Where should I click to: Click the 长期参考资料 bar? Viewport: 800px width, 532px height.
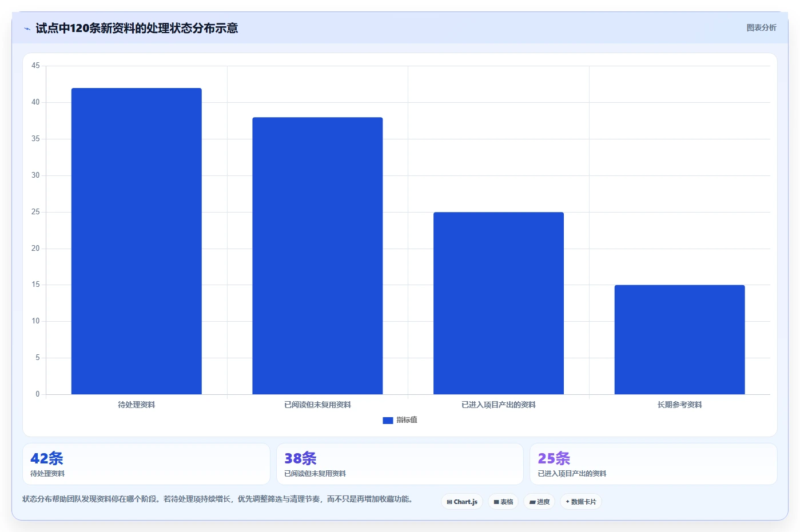(679, 339)
